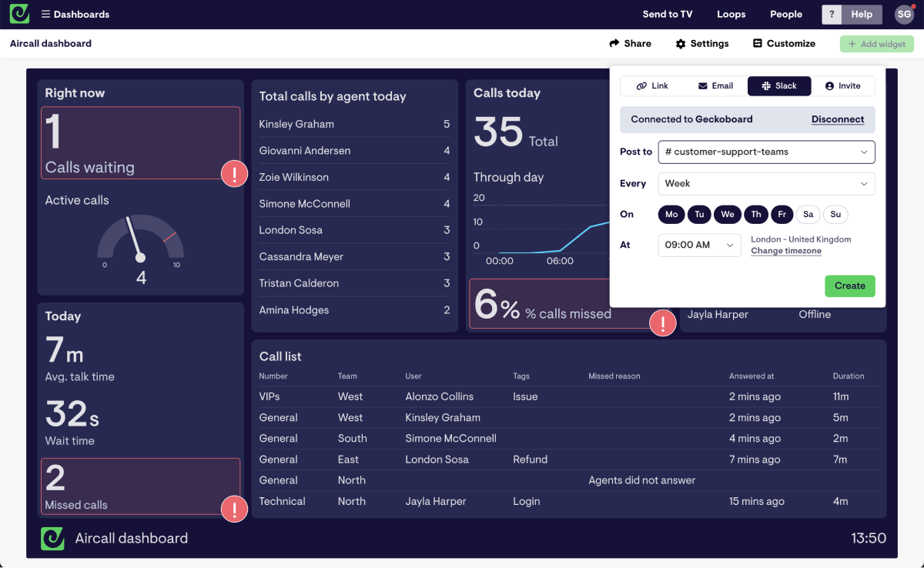
Task: Click the Disconnect link
Action: pos(838,119)
